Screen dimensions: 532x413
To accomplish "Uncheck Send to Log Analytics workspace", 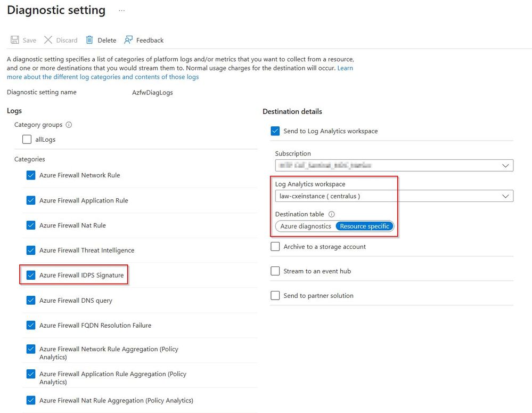I will [275, 131].
